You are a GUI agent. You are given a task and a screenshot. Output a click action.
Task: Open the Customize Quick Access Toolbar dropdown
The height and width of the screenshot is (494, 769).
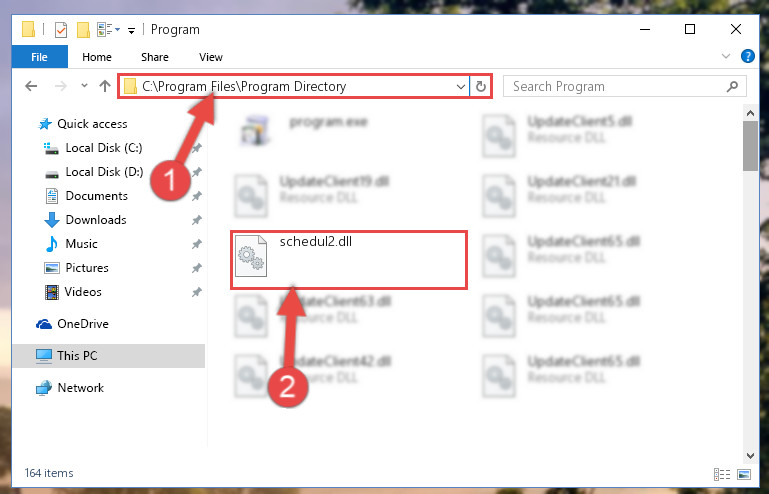pos(131,30)
